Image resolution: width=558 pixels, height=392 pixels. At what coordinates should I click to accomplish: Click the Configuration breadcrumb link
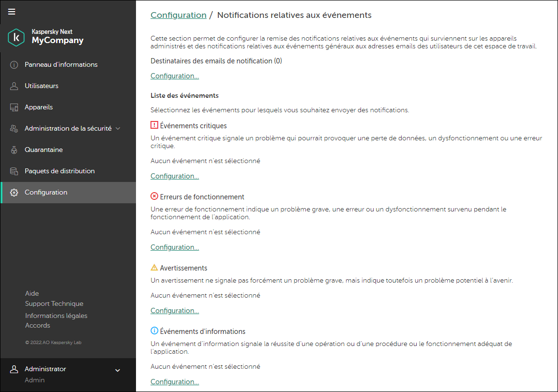coord(179,15)
